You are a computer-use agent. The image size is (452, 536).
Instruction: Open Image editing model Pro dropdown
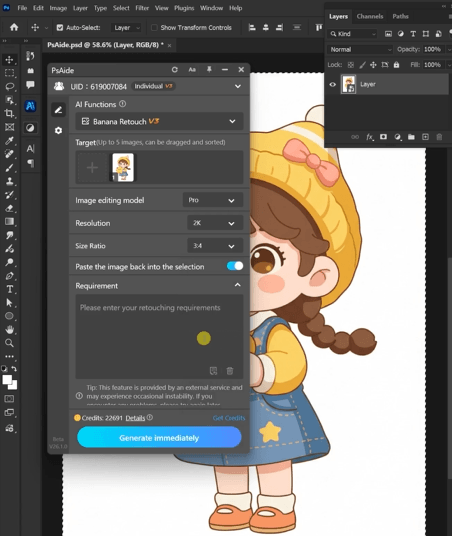pos(213,200)
